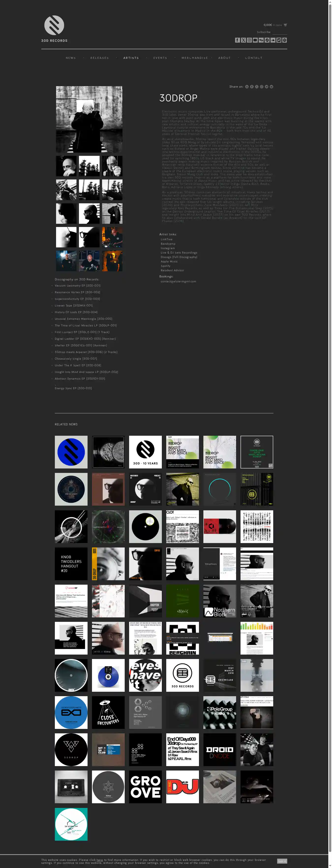Navigate to the Events page

160,58
